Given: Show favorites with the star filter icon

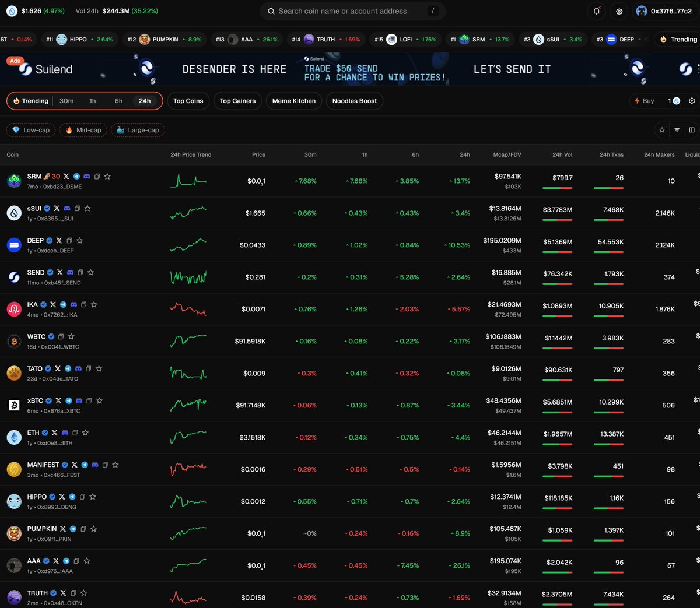Looking at the screenshot, I should coord(661,130).
